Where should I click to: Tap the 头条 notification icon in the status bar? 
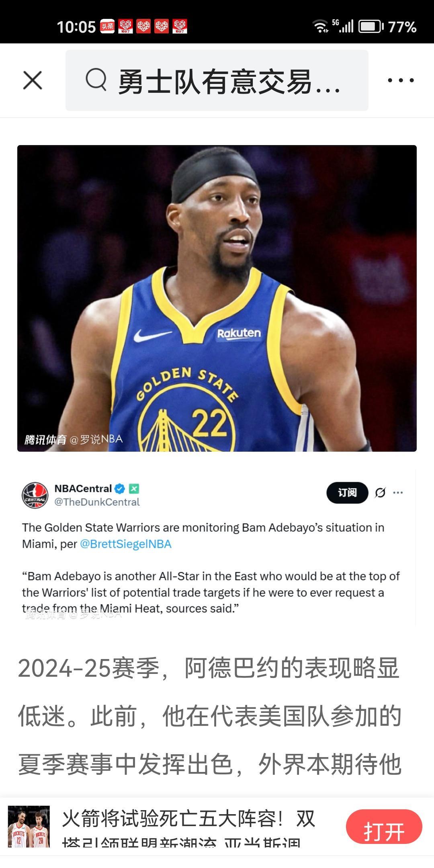tap(107, 27)
